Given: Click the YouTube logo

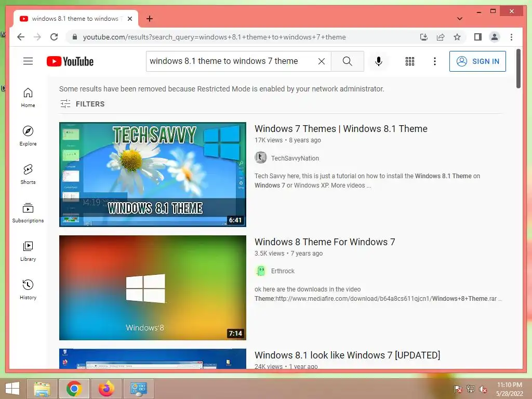Looking at the screenshot, I should [70, 61].
